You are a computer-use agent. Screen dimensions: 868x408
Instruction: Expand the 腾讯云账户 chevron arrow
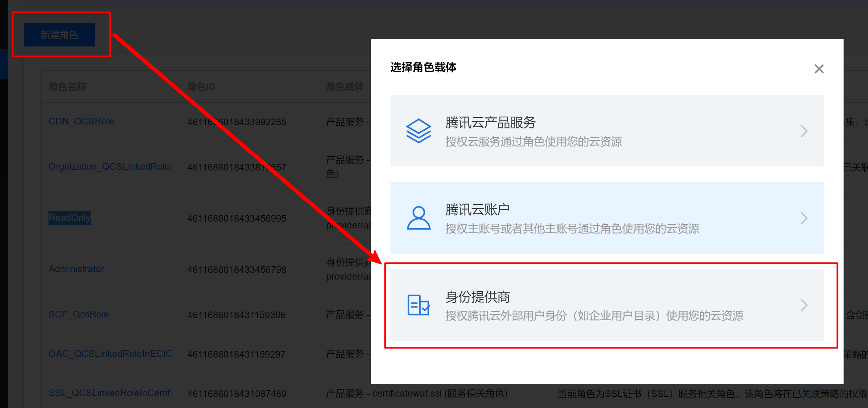804,218
